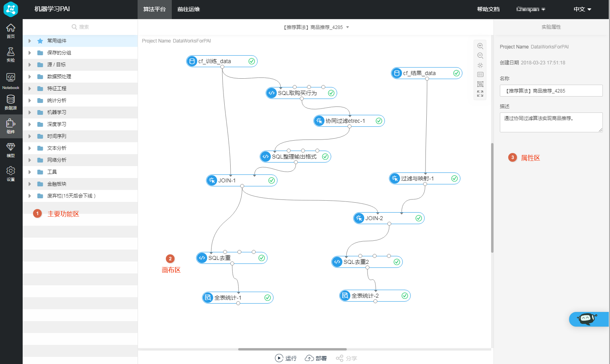The width and height of the screenshot is (610, 364).
Task: Open 数据源 data source sidebar icon
Action: [11, 103]
